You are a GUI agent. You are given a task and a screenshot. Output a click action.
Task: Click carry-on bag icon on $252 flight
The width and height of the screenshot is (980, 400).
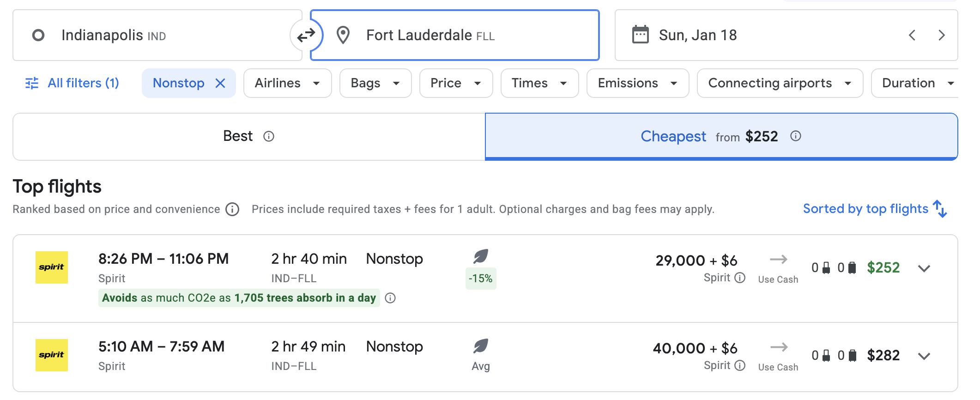(x=826, y=268)
